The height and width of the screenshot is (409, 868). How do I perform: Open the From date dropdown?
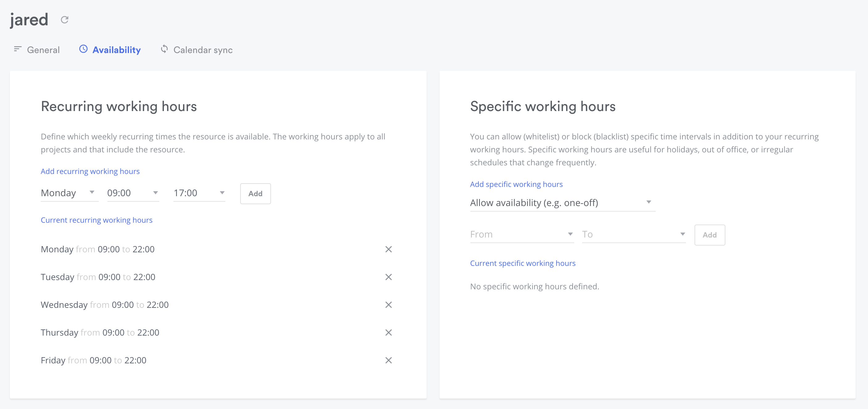pos(522,234)
